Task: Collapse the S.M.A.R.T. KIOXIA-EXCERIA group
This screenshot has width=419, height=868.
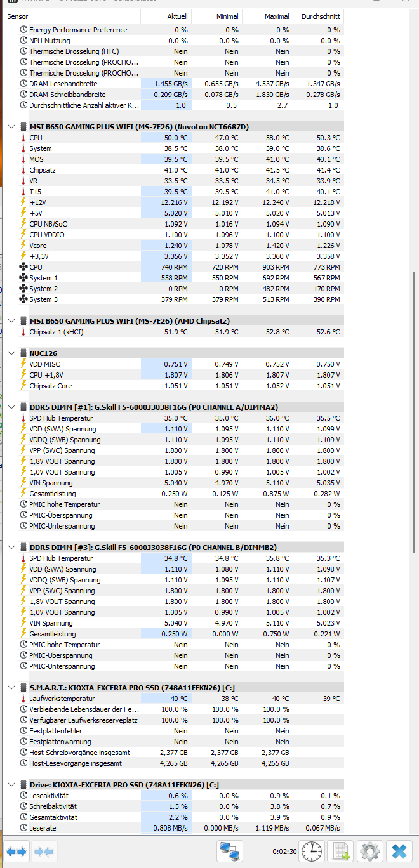Action: pos(11,688)
